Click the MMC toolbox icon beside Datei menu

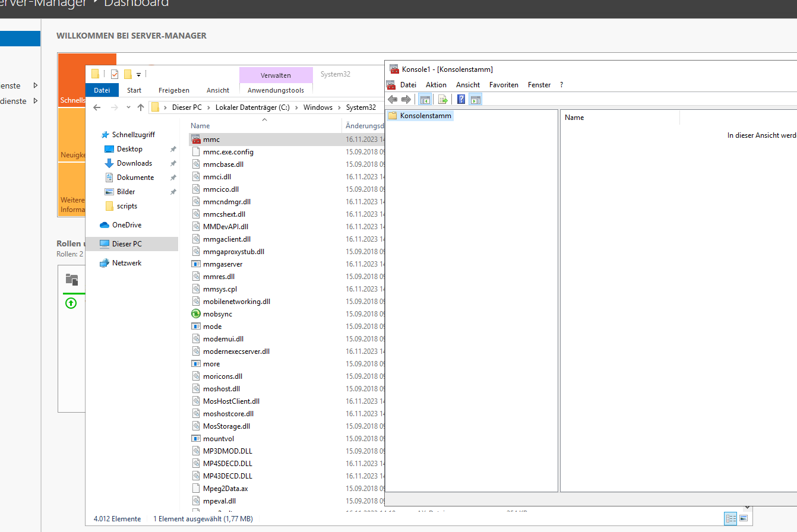(391, 85)
